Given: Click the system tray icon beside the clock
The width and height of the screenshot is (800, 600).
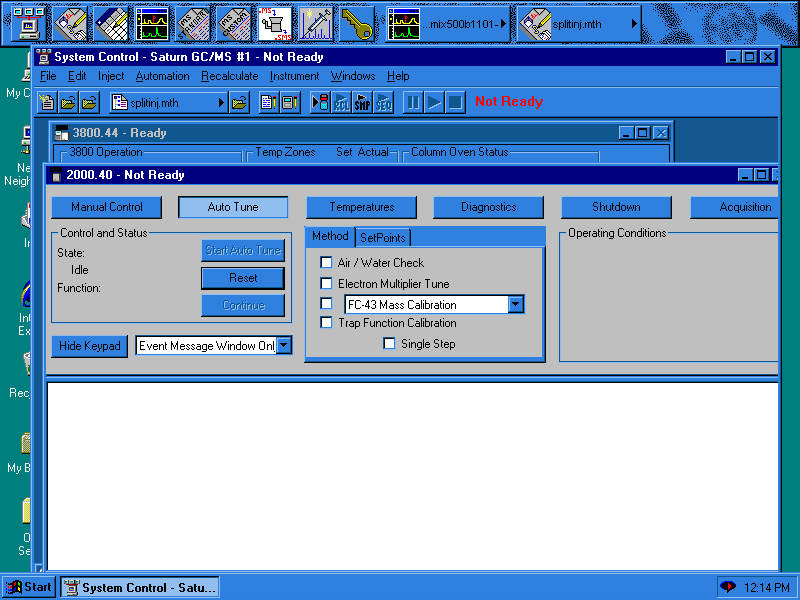Looking at the screenshot, I should [728, 587].
